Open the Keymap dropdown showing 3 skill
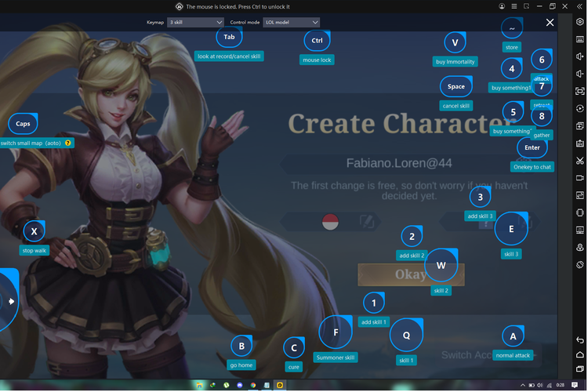 pyautogui.click(x=195, y=23)
